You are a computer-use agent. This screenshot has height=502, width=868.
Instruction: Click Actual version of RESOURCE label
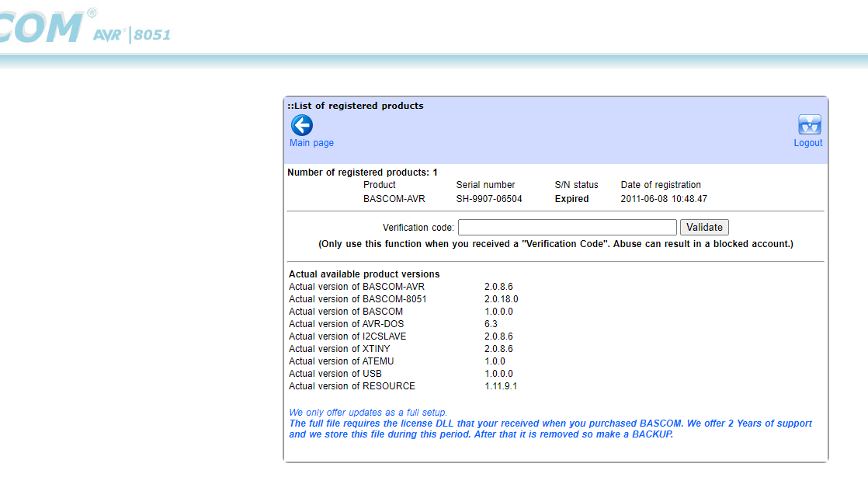pyautogui.click(x=352, y=386)
